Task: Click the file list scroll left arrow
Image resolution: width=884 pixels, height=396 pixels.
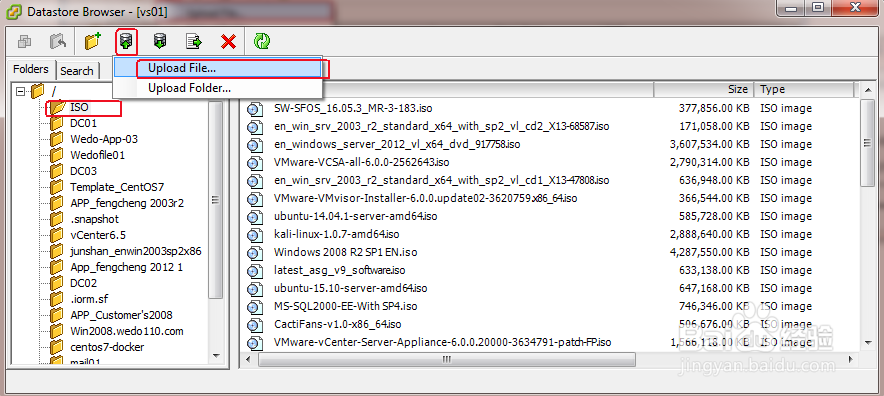Action: (247, 359)
